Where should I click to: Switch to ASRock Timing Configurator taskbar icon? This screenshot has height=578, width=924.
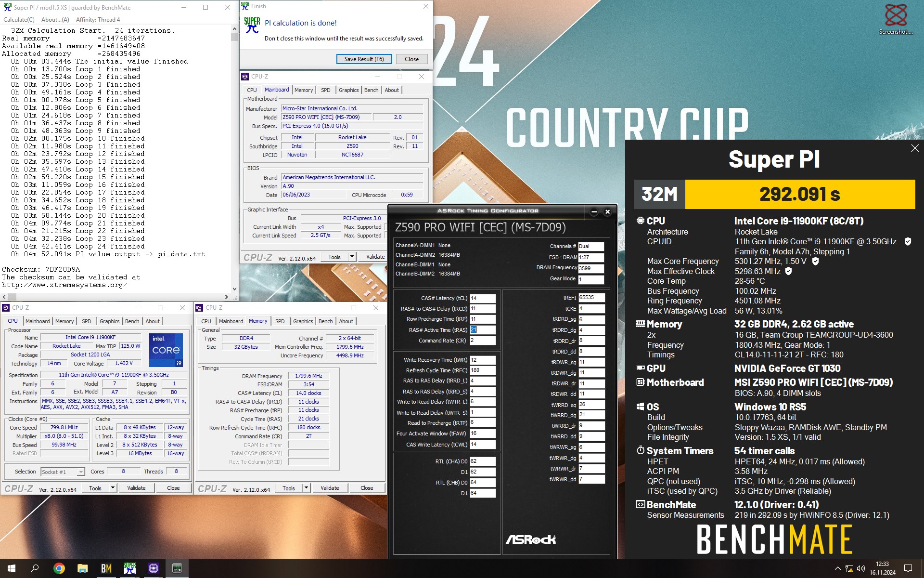[177, 568]
